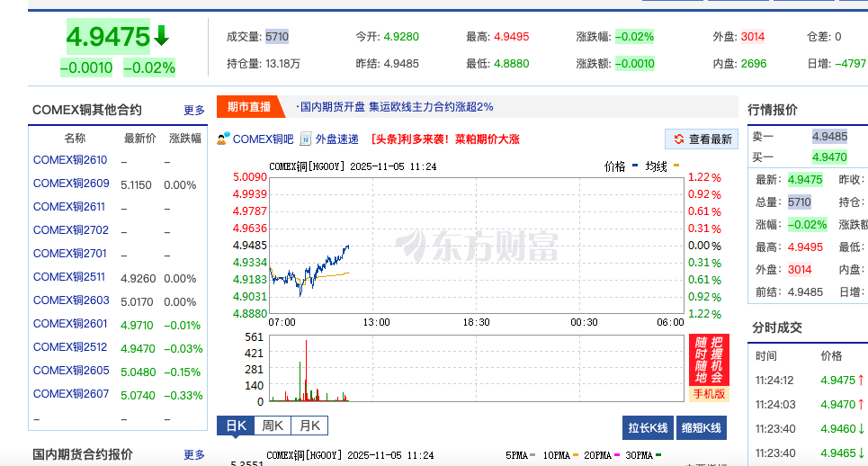Click the 10PMA orange legend marker

click(x=575, y=455)
